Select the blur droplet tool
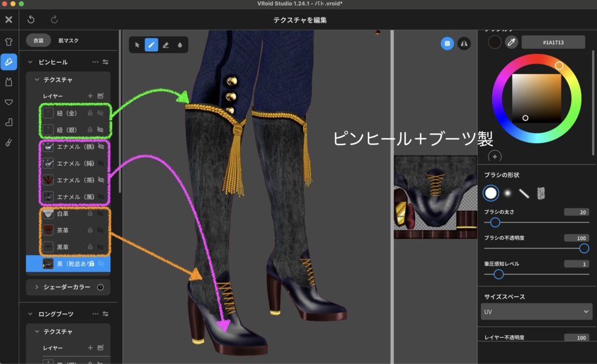This screenshot has height=364, width=597. click(180, 45)
